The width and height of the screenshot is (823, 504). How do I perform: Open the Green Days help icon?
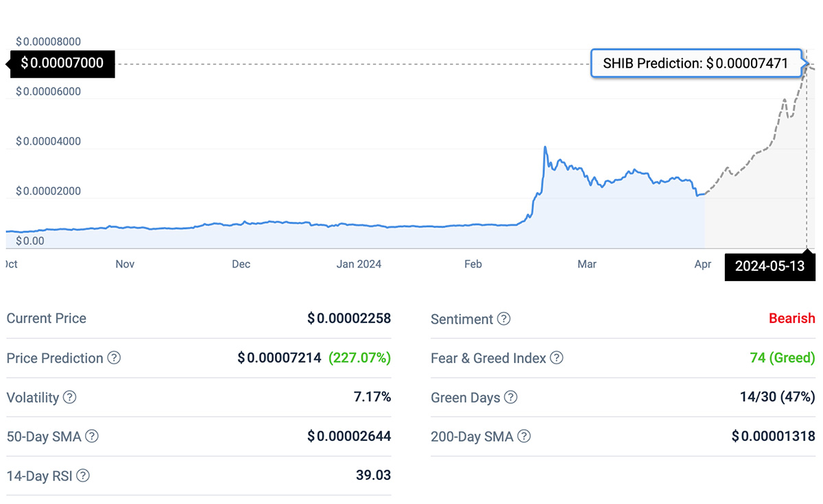[510, 397]
